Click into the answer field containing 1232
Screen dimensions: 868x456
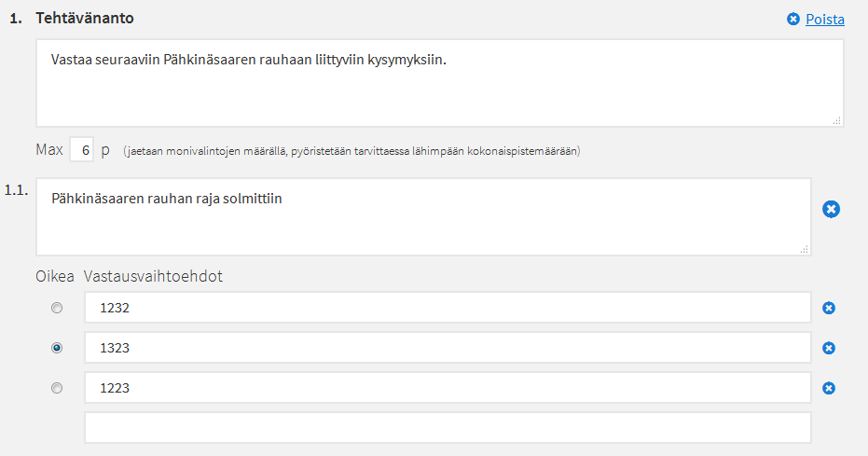click(x=448, y=308)
